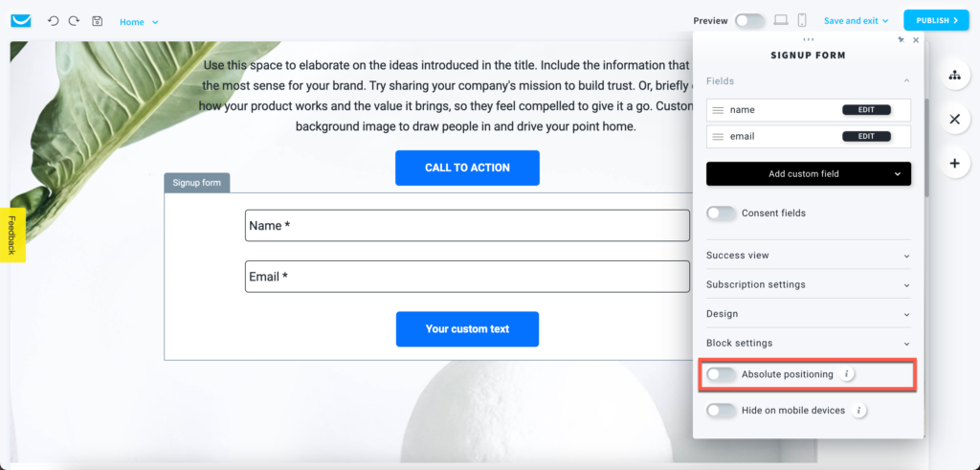Open the site structure hierarchy icon
The width and height of the screenshot is (980, 470).
point(954,75)
